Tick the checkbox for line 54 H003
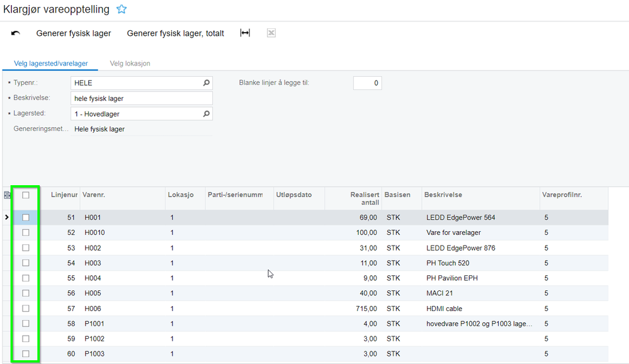 point(26,263)
